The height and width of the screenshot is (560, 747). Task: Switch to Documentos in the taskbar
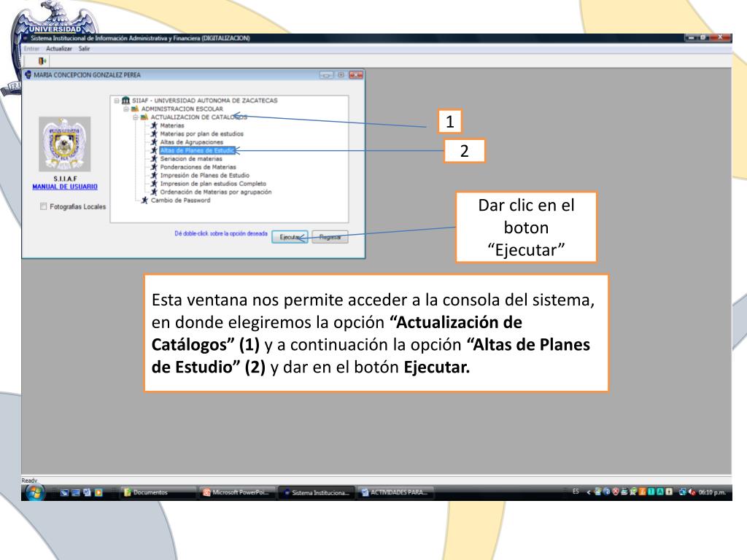click(150, 493)
